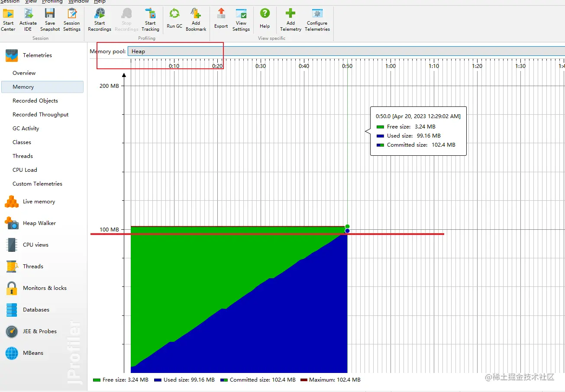Click Start Recordings icon
The height and width of the screenshot is (392, 565).
tap(100, 13)
